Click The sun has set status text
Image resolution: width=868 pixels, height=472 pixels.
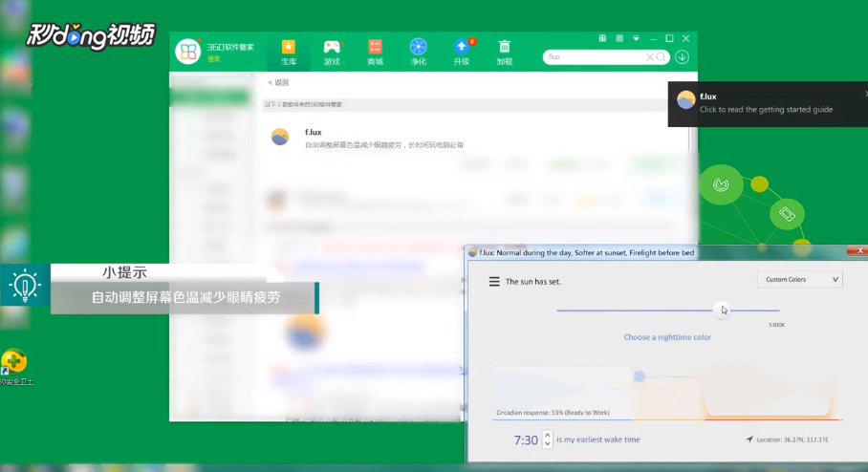[533, 282]
